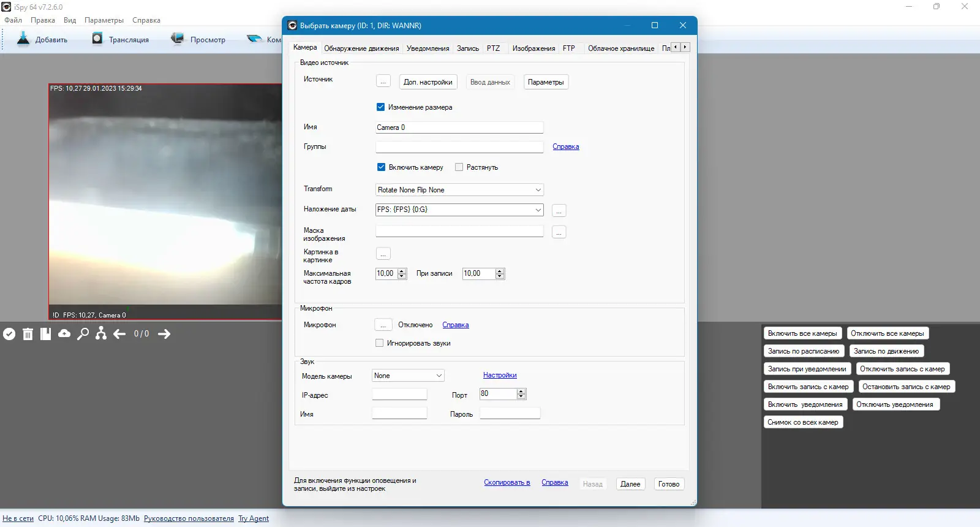Open the Наложение даты format dropdown
This screenshot has width=980, height=527.
coord(459,210)
